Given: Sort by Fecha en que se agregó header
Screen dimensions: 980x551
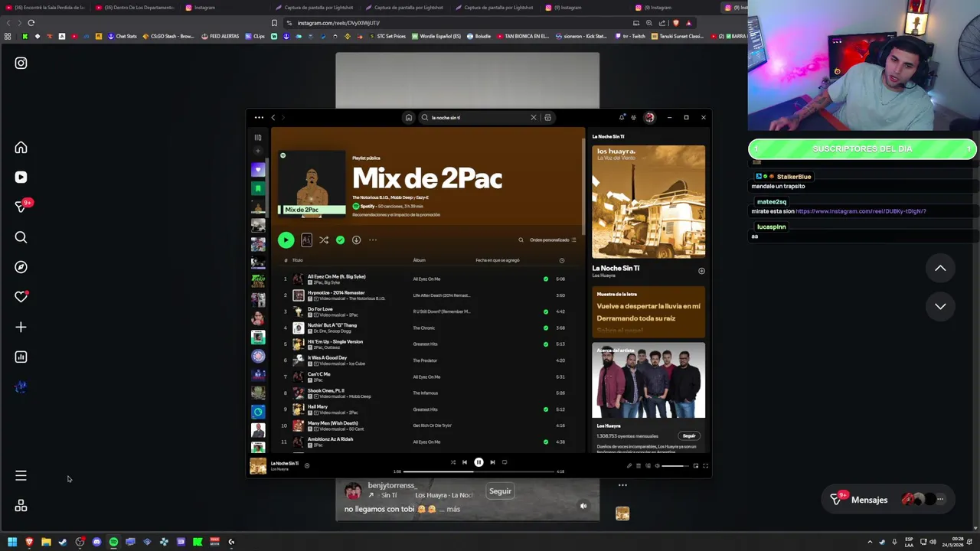Looking at the screenshot, I should tap(498, 260).
